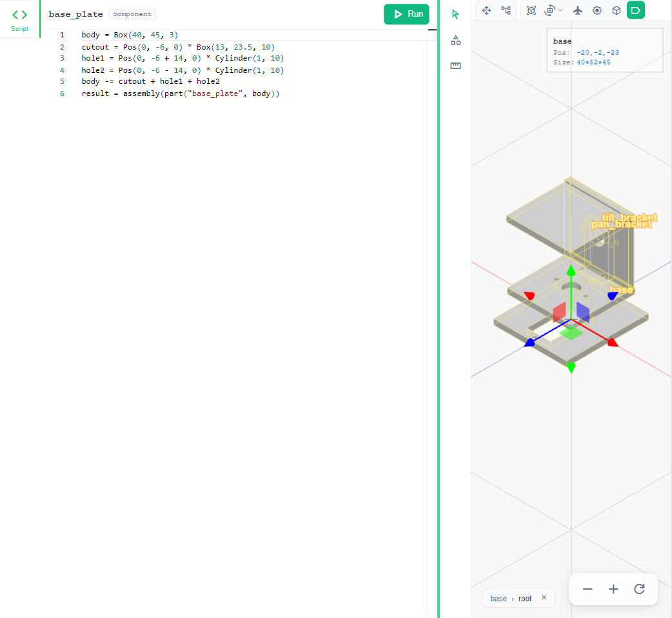Click the Pos value -20,-2,-23
This screenshot has width=672, height=618.
[597, 52]
